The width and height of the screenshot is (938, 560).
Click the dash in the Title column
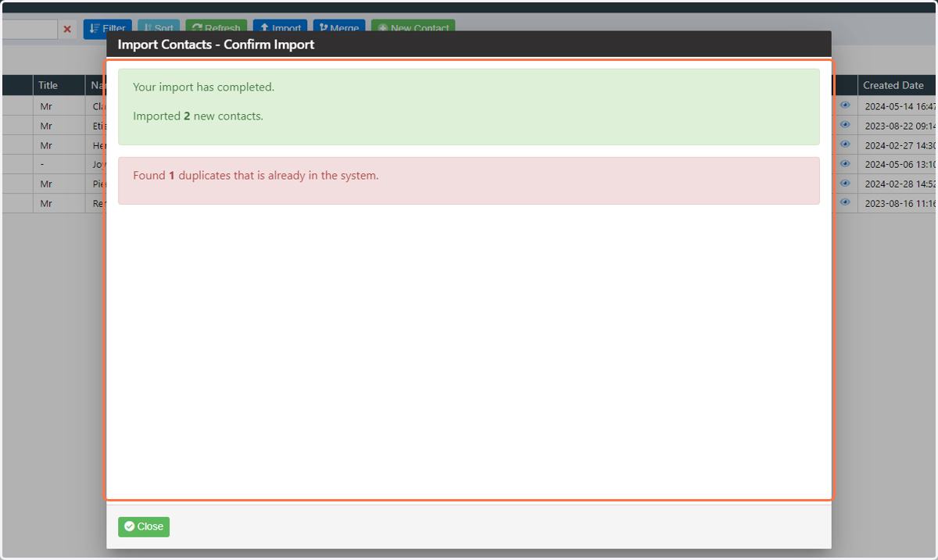(41, 164)
